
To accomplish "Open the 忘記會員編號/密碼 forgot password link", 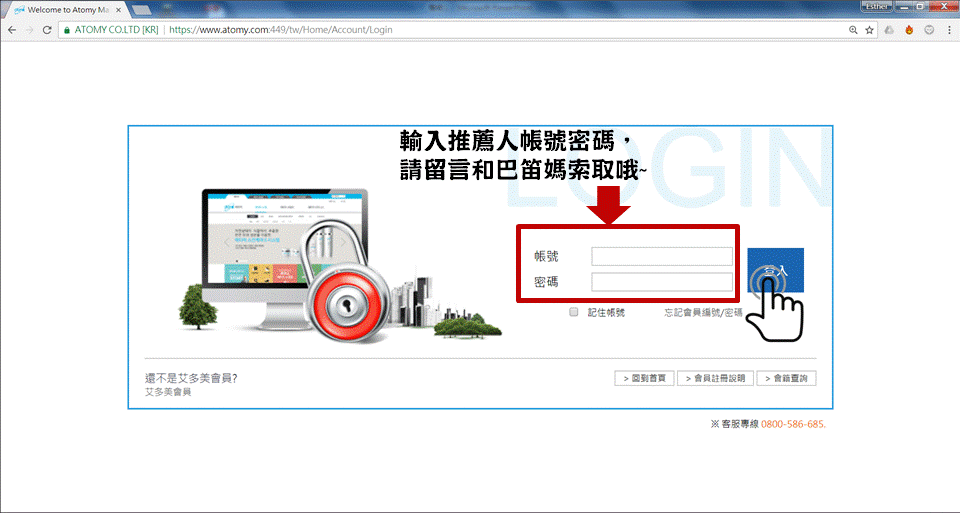I will point(703,312).
